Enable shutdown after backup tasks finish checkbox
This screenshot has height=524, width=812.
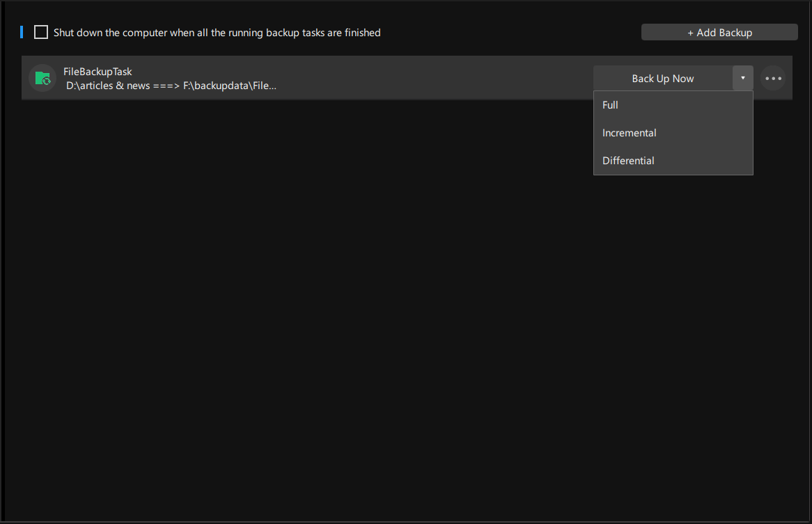coord(41,32)
